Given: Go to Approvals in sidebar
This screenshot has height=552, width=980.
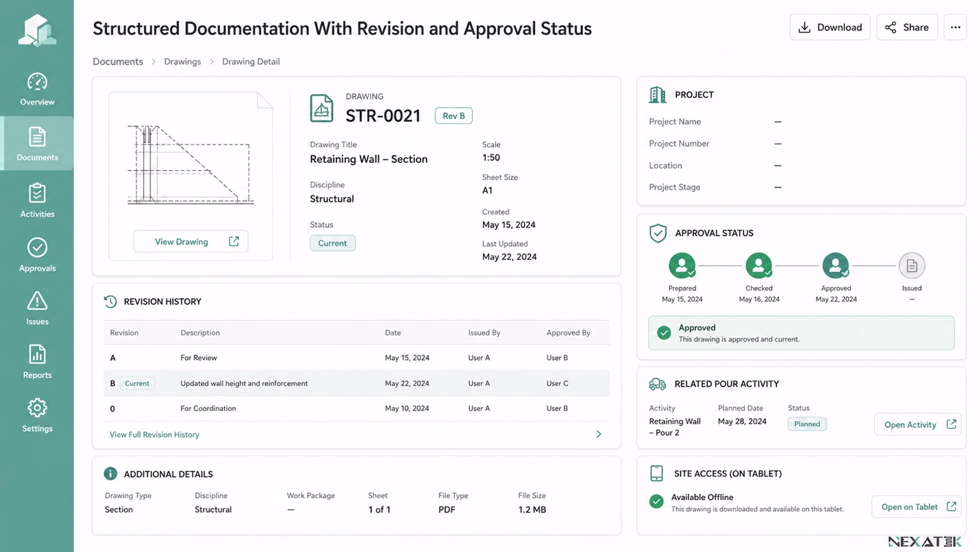Looking at the screenshot, I should click(37, 255).
